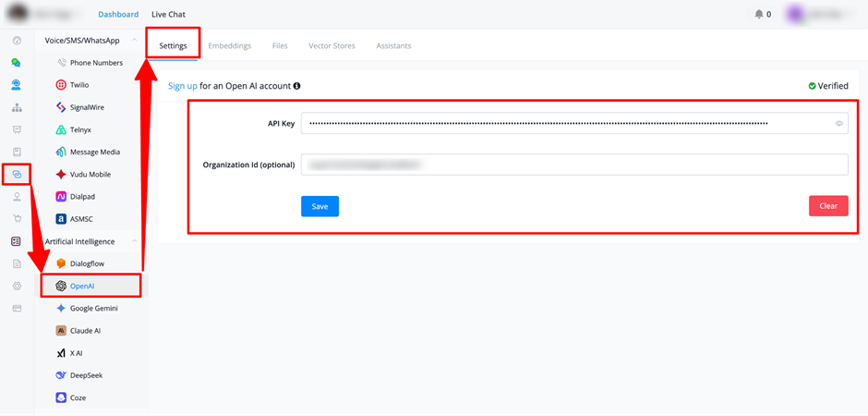This screenshot has height=416, width=868.
Task: Click the info icon beside Open AI account
Action: [297, 86]
